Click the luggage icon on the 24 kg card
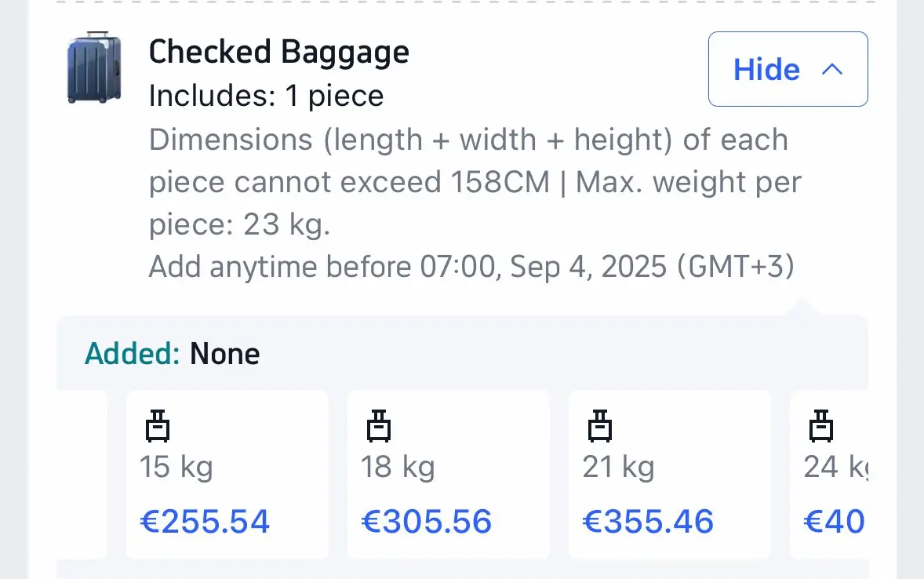924x579 pixels. click(821, 426)
